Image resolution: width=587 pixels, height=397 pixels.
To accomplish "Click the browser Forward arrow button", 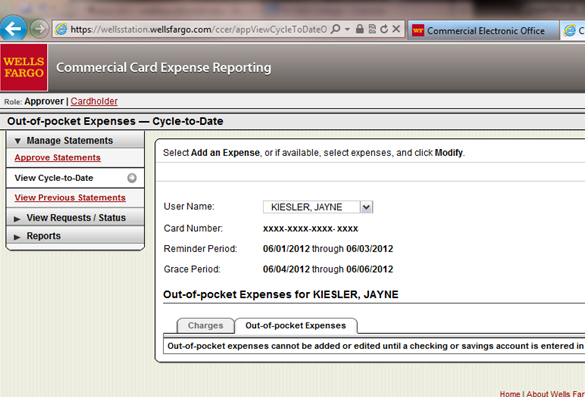I will [39, 29].
